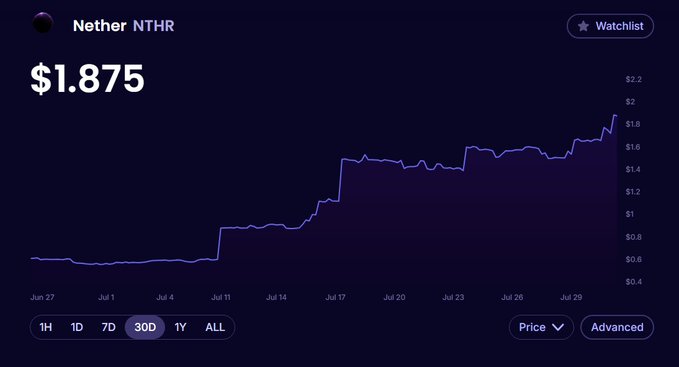This screenshot has height=367, width=679.
Task: Switch chart to 1Y range
Action: (x=181, y=327)
